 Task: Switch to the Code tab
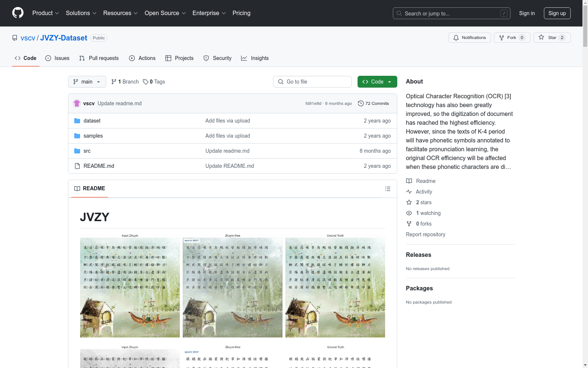pyautogui.click(x=26, y=58)
